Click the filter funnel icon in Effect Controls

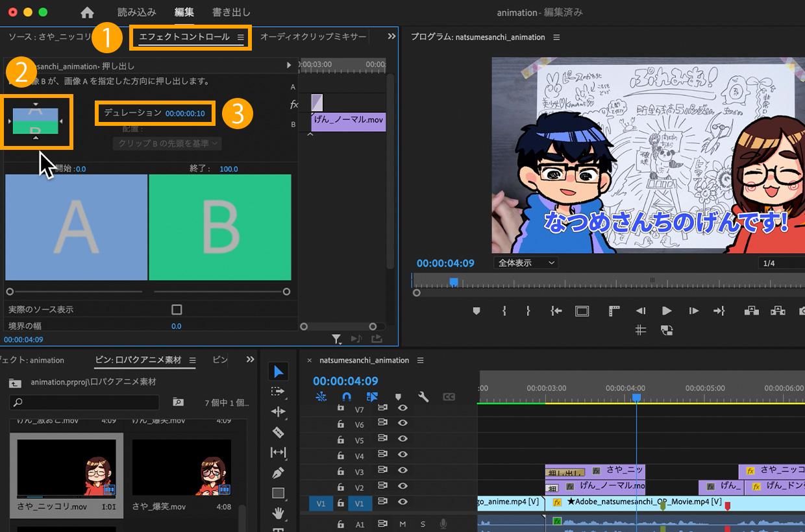tap(336, 339)
